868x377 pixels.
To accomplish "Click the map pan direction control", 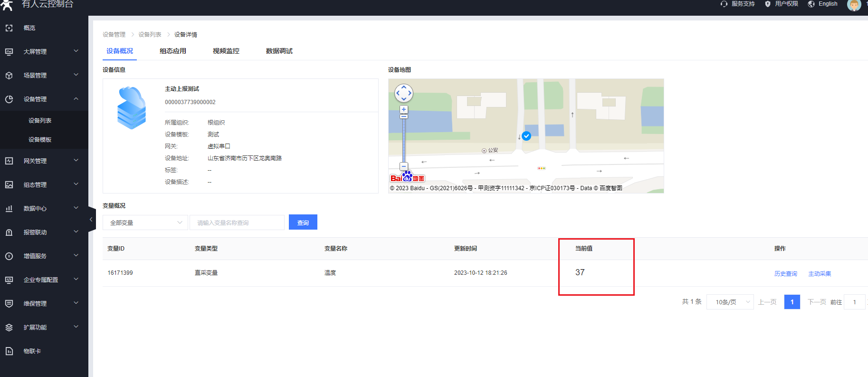I will pos(404,93).
